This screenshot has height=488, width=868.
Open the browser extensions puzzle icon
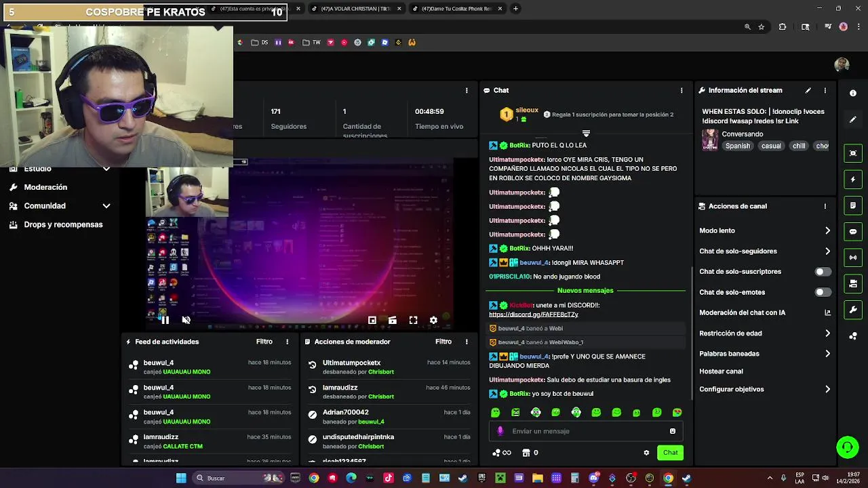point(783,27)
